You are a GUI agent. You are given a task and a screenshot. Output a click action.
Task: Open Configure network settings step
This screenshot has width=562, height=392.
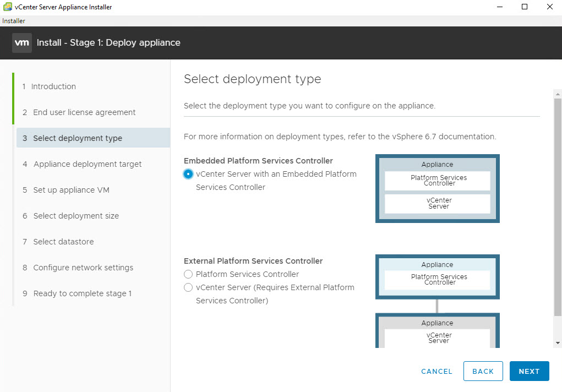[x=83, y=268]
